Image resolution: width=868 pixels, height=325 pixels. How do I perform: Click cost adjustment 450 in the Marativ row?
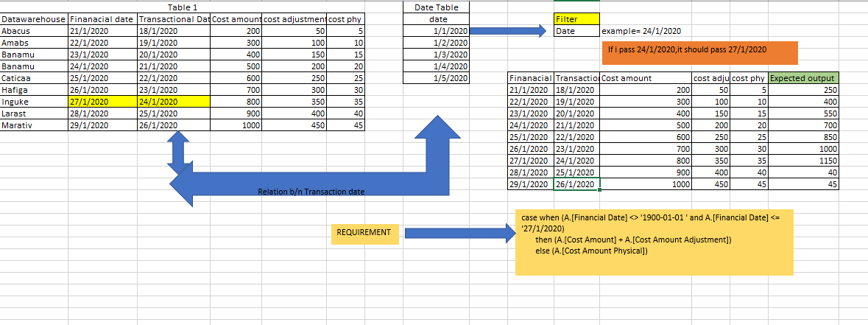pyautogui.click(x=294, y=125)
